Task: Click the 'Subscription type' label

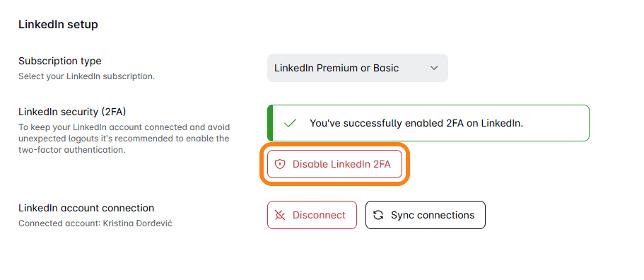Action: [x=60, y=61]
